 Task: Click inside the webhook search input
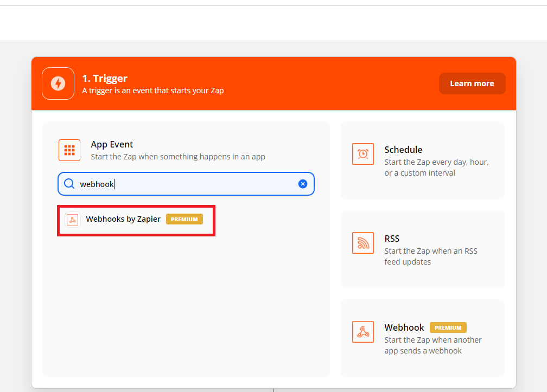[x=163, y=184]
